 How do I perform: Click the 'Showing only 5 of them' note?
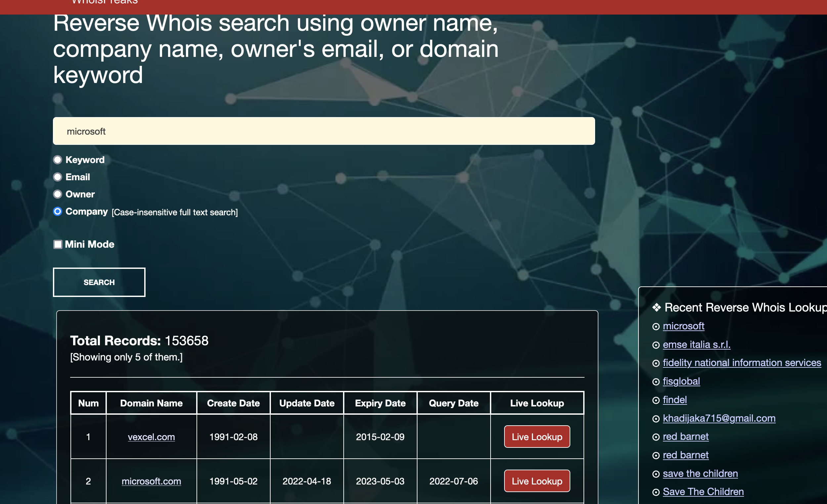127,357
